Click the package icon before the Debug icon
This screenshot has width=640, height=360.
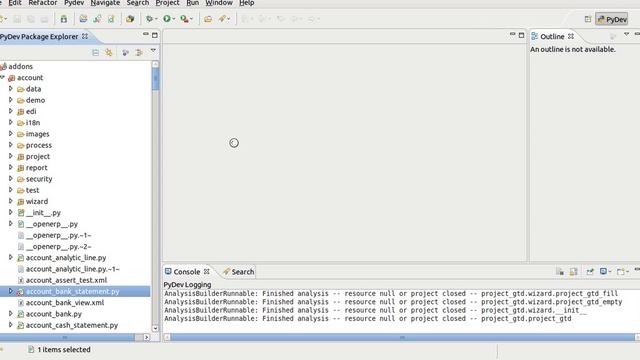(130, 19)
